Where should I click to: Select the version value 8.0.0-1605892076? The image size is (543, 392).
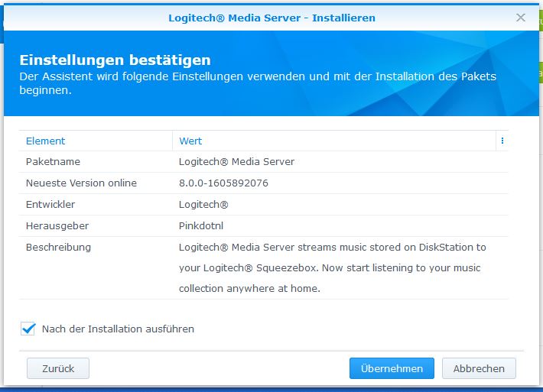(223, 183)
